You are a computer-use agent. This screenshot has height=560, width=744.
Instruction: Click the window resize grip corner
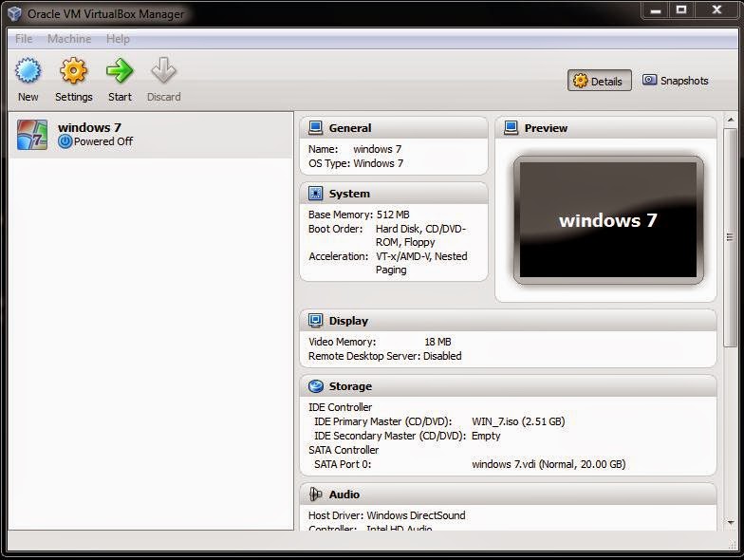pos(733,546)
